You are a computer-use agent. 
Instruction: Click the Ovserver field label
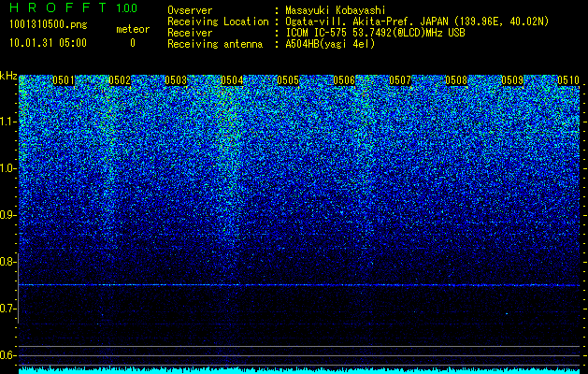point(190,10)
